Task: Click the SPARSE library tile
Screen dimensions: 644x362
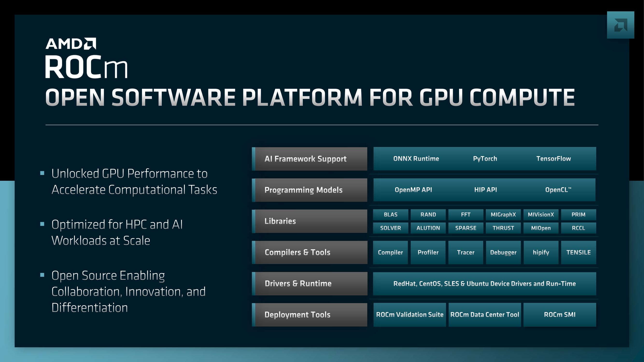Action: click(x=466, y=228)
